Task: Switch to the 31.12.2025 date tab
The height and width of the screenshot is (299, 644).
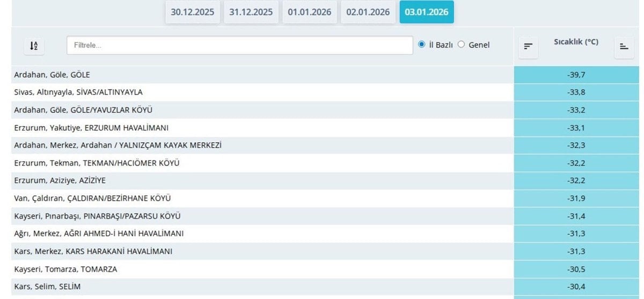Action: click(251, 12)
